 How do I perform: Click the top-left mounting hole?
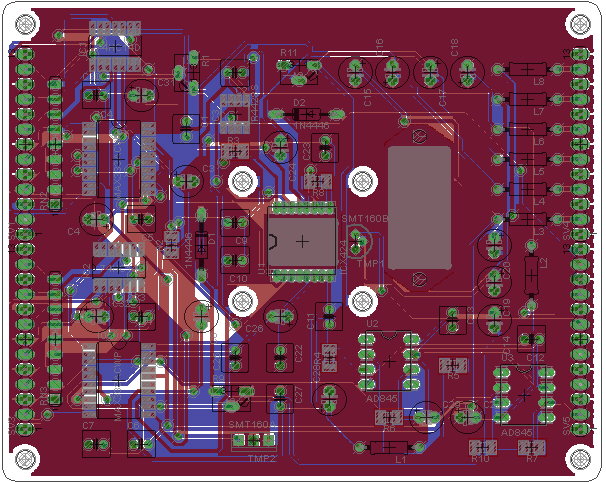[25, 23]
